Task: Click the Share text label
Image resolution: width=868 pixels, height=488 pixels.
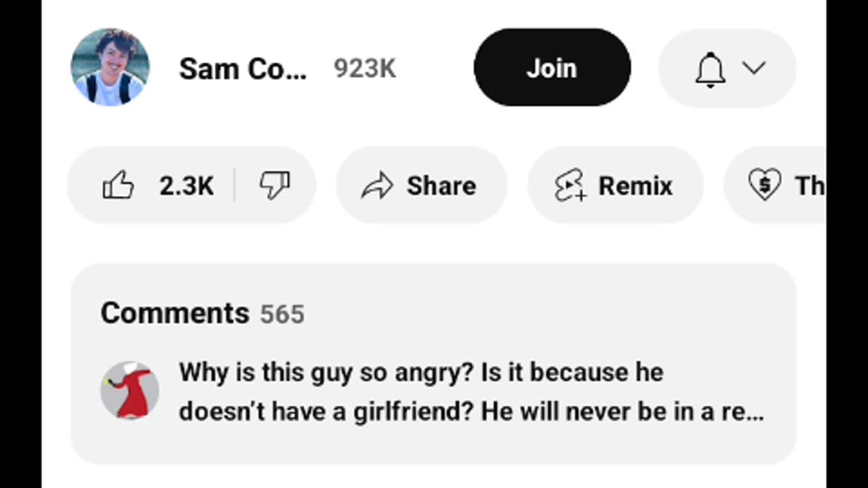Action: [441, 186]
